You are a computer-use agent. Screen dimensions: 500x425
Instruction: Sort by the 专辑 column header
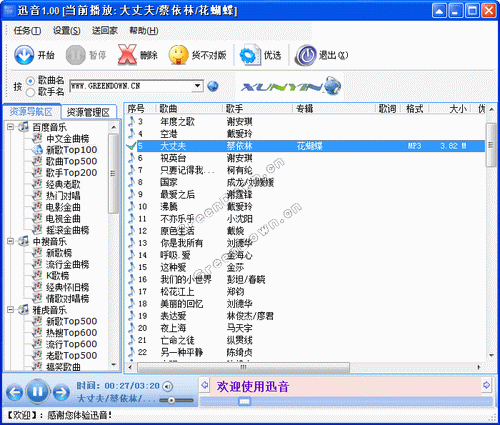click(334, 108)
